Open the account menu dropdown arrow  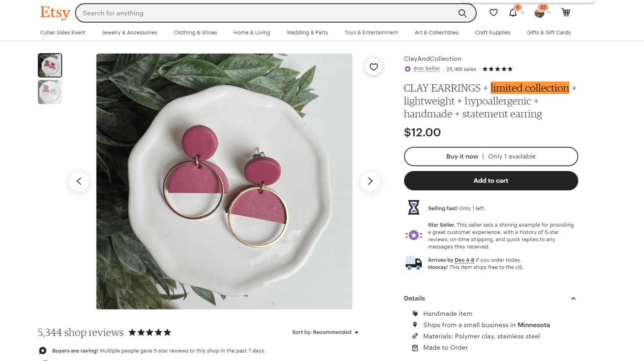(x=550, y=13)
